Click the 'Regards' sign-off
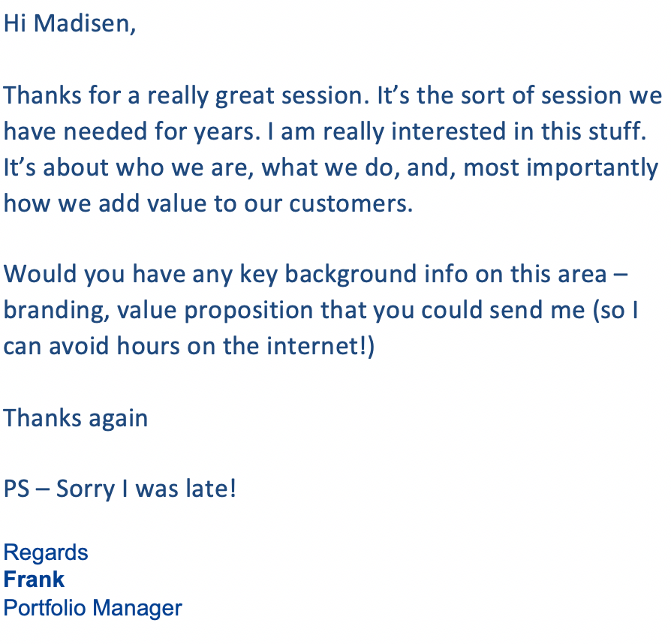 46,553
